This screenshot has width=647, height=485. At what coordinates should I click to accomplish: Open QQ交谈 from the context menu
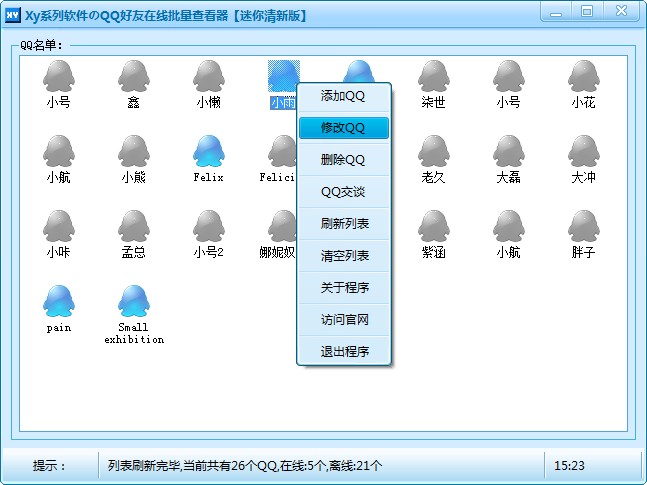344,192
